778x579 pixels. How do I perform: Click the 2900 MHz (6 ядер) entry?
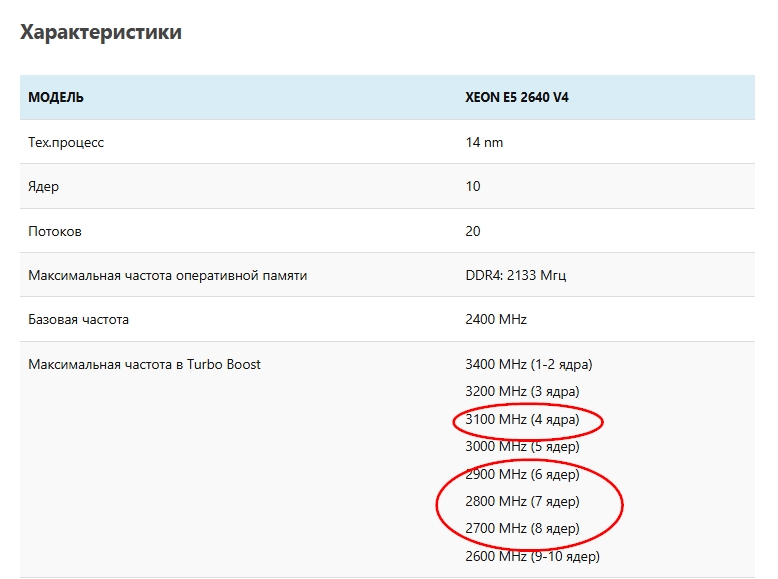click(522, 474)
